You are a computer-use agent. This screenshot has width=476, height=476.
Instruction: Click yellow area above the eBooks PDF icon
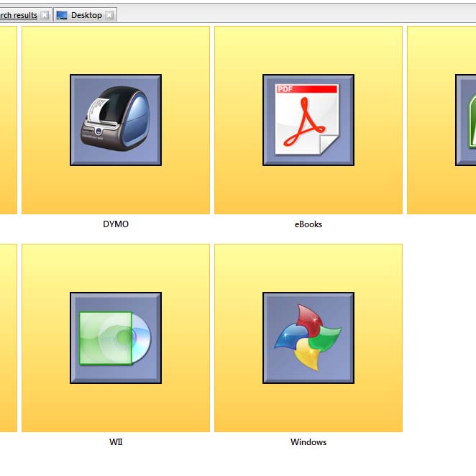click(x=308, y=50)
